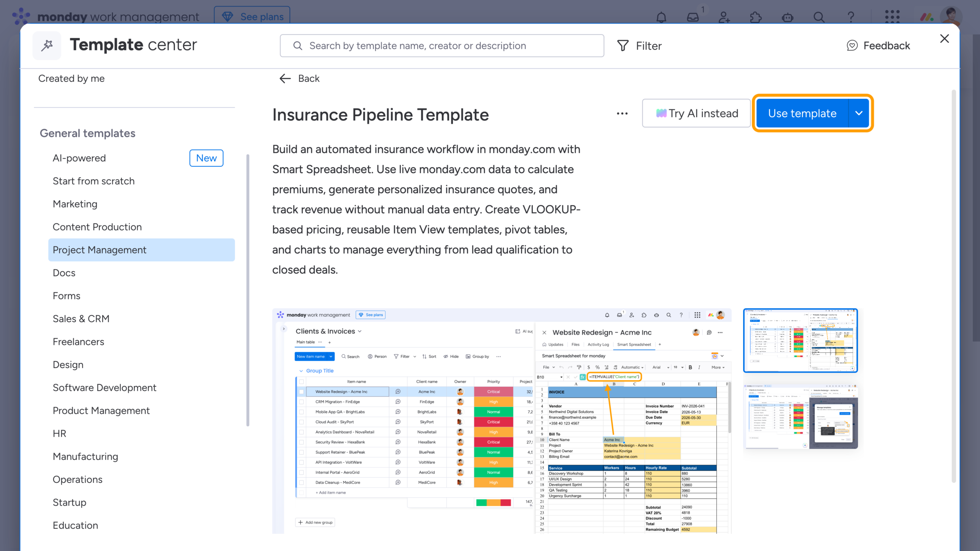Viewport: 980px width, 551px height.
Task: Click the diamond icon on See plans
Action: (227, 16)
